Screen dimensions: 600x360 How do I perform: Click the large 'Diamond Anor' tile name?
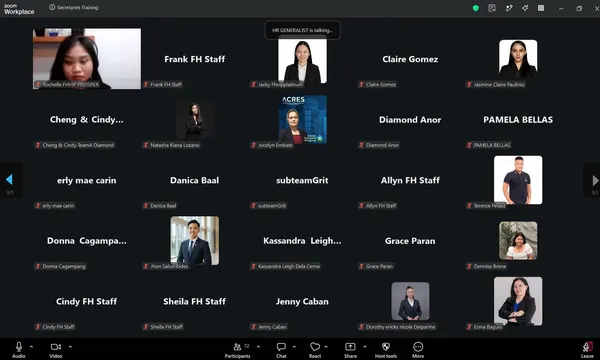pyautogui.click(x=410, y=120)
